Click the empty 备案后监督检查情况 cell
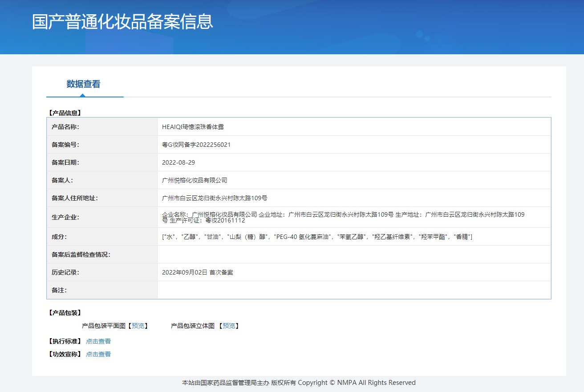The height and width of the screenshot is (392, 584). (354, 255)
